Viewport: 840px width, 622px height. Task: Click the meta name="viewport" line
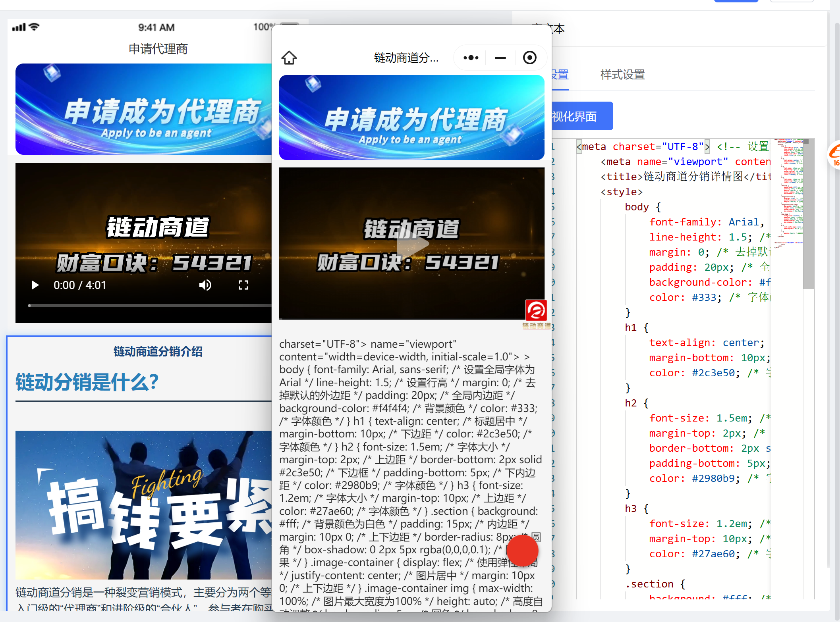point(686,162)
